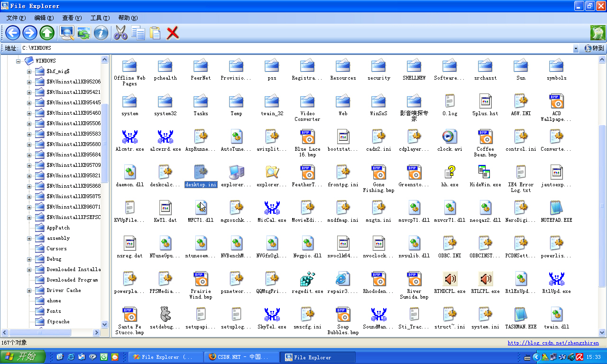Click the 转到 go button
Image resolution: width=607 pixels, height=364 pixels.
(594, 48)
